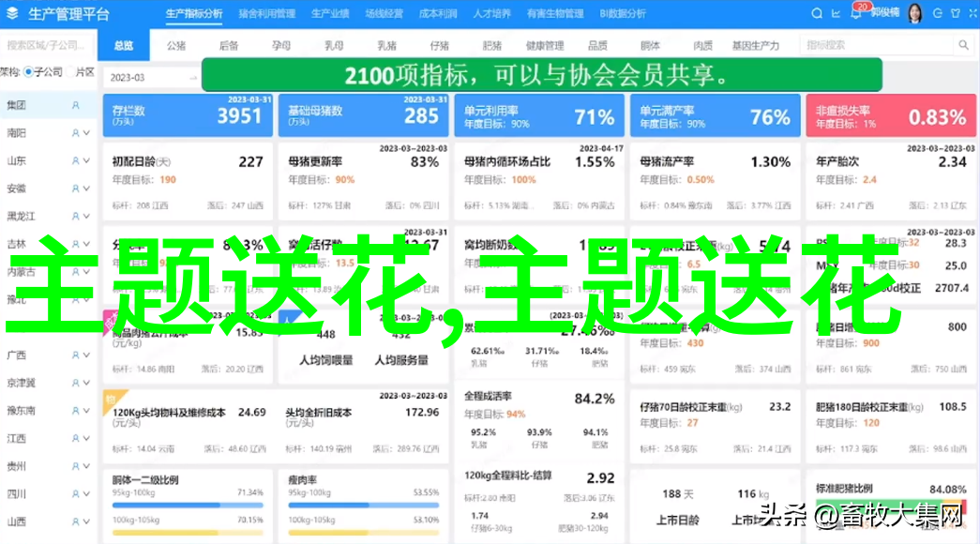The height and width of the screenshot is (544, 980).
Task: Open the 单元利用率 summary card
Action: click(x=539, y=115)
